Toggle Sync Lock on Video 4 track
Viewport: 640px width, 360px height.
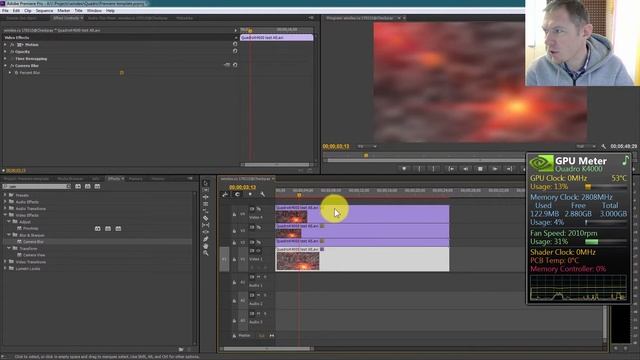point(252,209)
